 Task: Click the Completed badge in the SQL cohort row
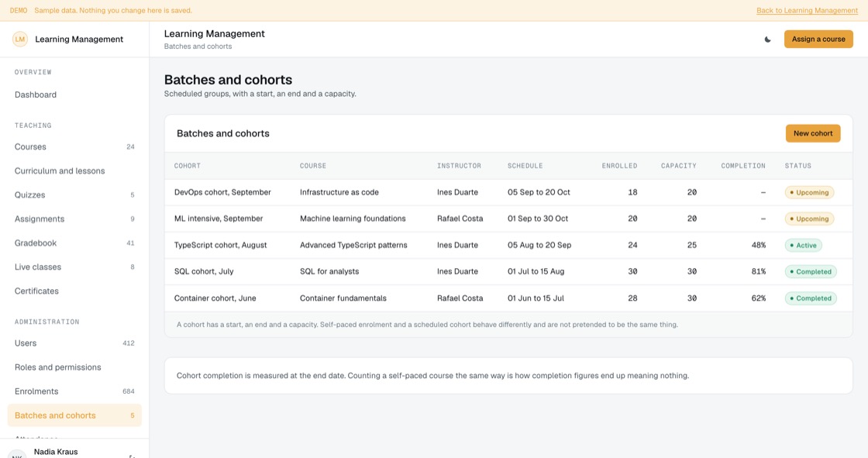click(811, 272)
